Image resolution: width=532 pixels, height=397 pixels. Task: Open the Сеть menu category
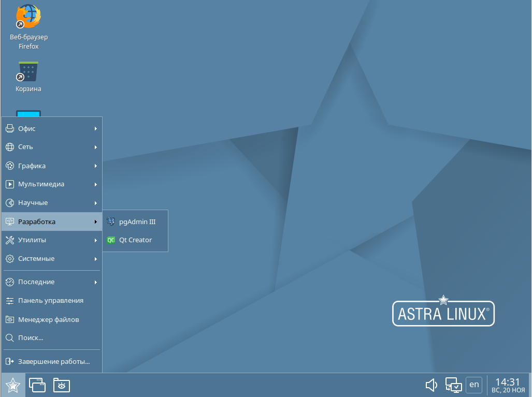[52, 147]
